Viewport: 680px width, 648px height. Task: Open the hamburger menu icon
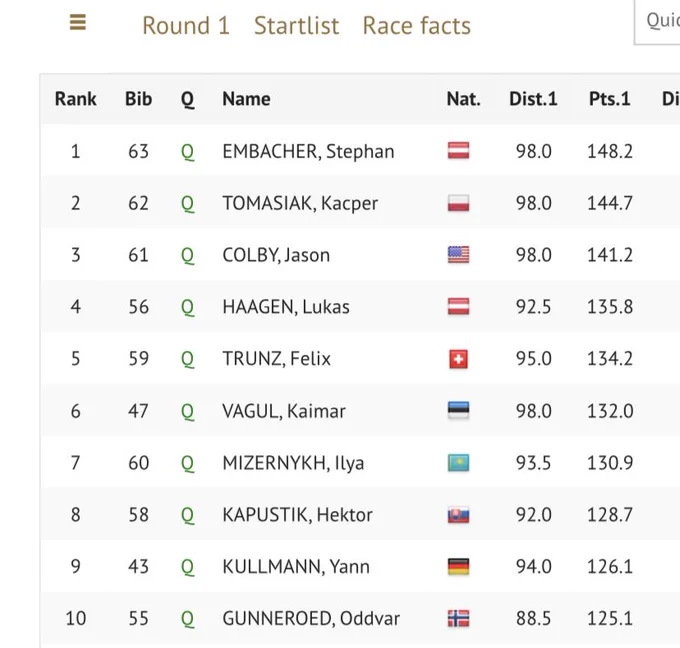(78, 22)
